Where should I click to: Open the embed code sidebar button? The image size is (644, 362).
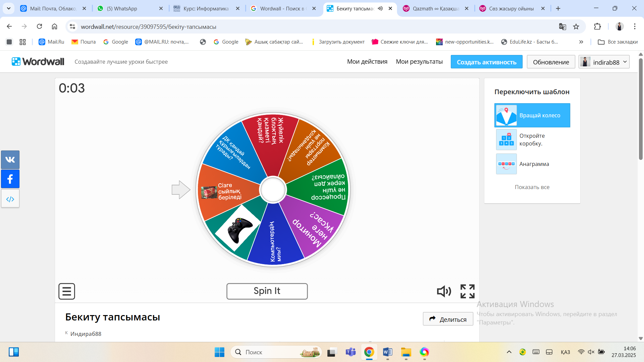(x=10, y=199)
